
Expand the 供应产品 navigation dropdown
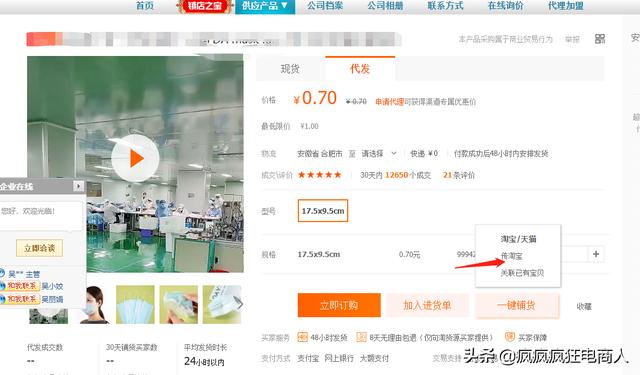pyautogui.click(x=265, y=6)
